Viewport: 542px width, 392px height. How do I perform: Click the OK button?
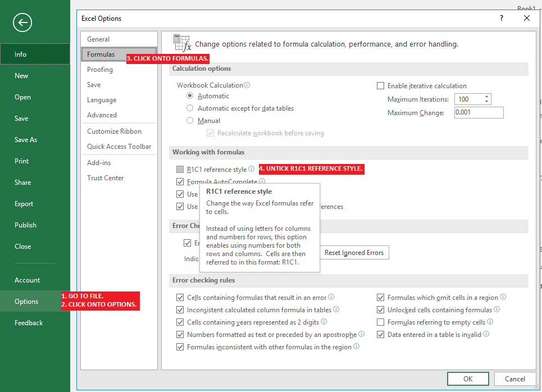click(x=468, y=379)
